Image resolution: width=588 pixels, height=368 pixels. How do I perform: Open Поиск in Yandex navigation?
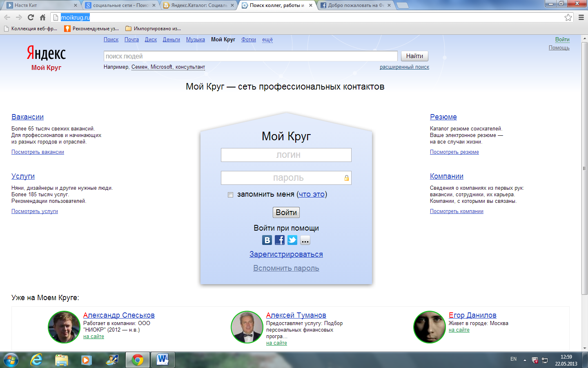click(111, 40)
